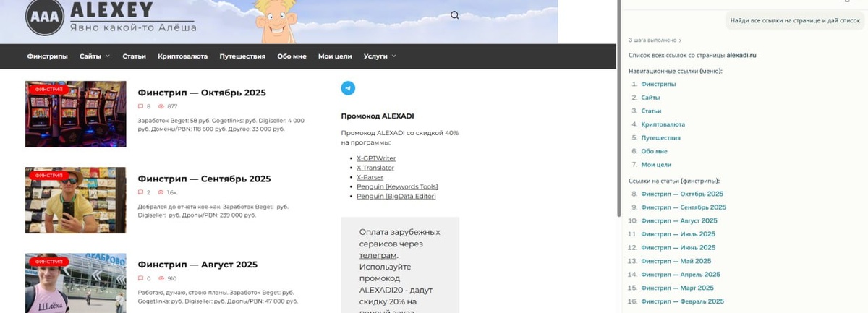The width and height of the screenshot is (868, 313).
Task: Open Статьи in the site menu bar
Action: point(134,56)
